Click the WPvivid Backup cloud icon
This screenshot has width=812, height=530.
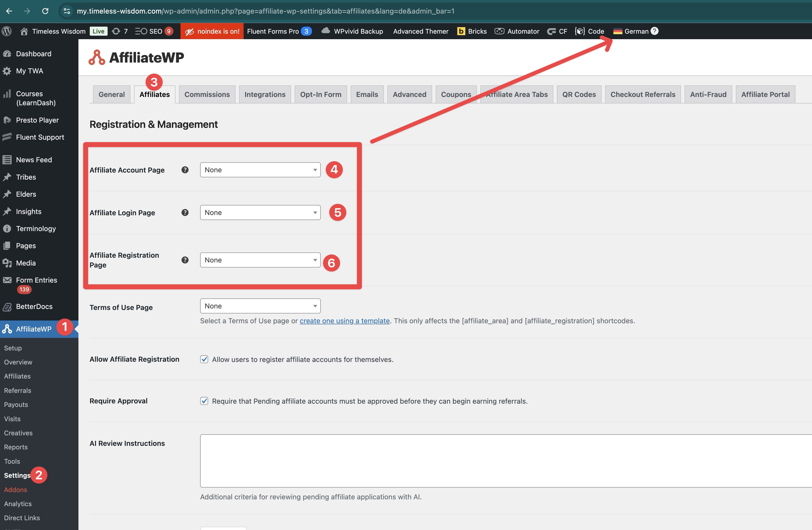(x=326, y=31)
